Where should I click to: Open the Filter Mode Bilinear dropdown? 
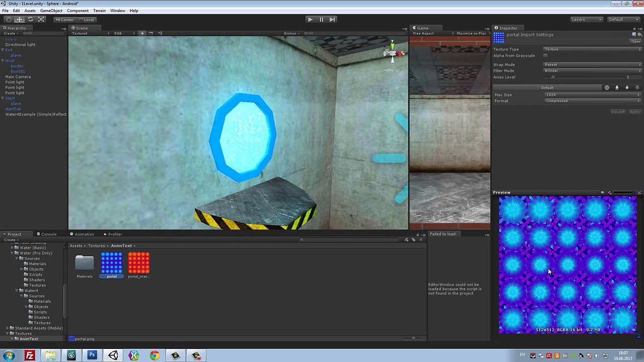click(593, 71)
